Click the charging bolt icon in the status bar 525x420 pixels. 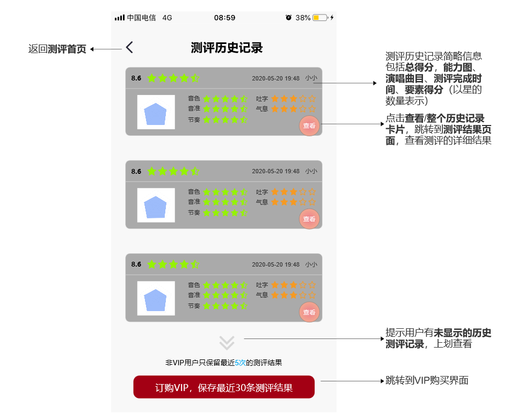[332, 17]
